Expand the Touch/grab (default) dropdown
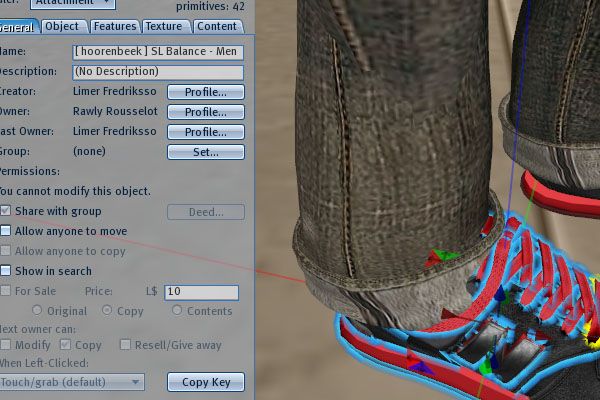The image size is (600, 400). 72,382
